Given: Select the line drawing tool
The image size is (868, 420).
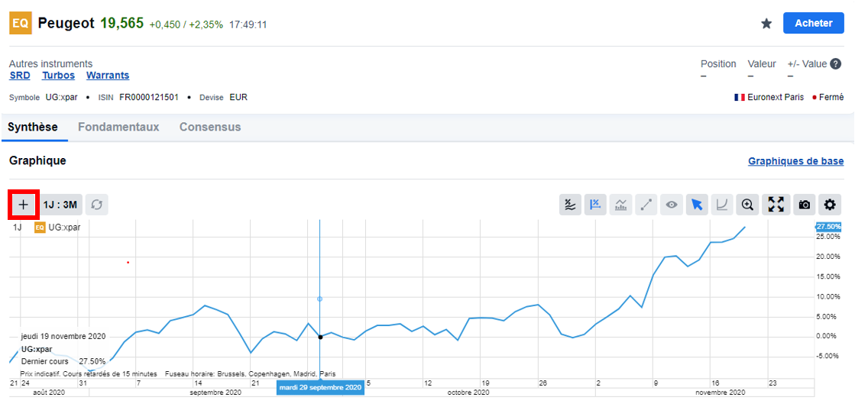Looking at the screenshot, I should [x=646, y=205].
